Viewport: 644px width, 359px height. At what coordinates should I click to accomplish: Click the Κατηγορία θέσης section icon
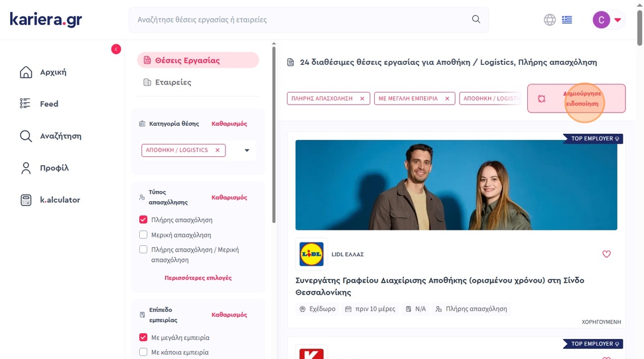point(142,123)
